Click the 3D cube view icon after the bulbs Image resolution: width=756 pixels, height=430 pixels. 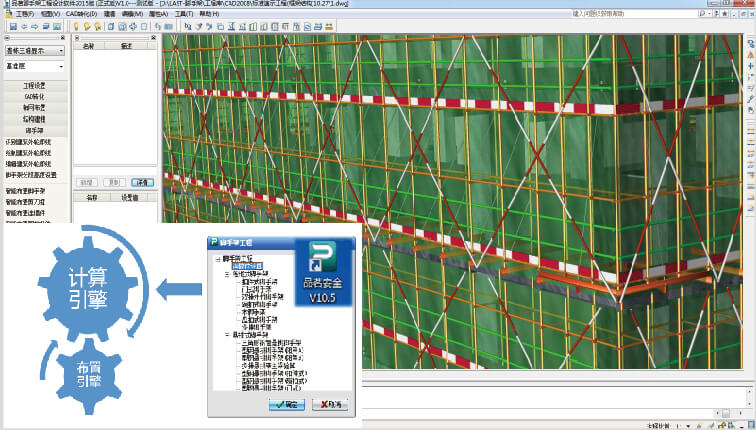(111, 27)
